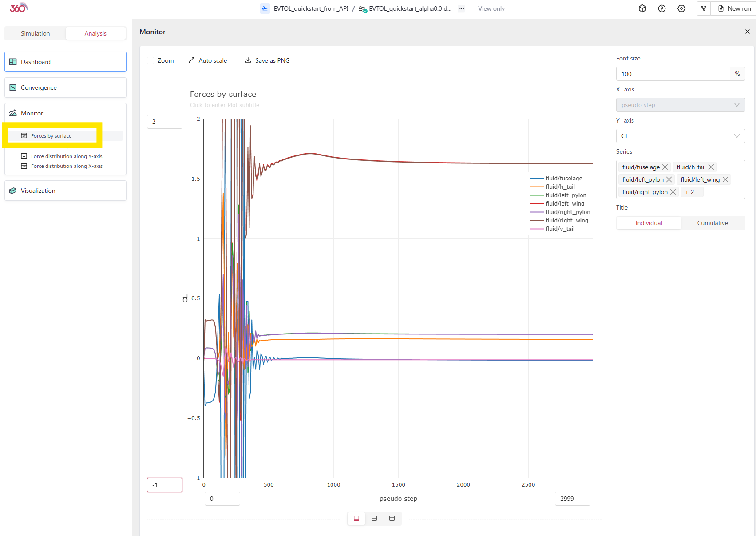Select the bottom-panel layout icon
Viewport: 756px width, 536px height.
pyautogui.click(x=356, y=518)
